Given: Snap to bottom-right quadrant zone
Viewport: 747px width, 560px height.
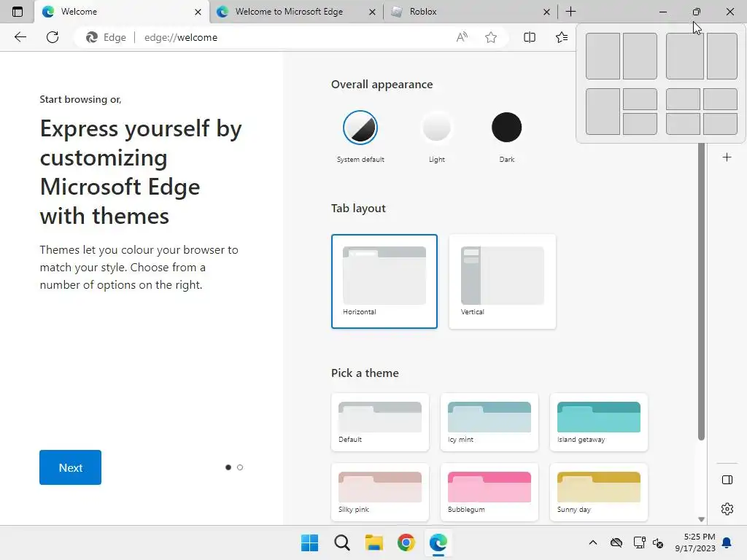Looking at the screenshot, I should (720, 124).
